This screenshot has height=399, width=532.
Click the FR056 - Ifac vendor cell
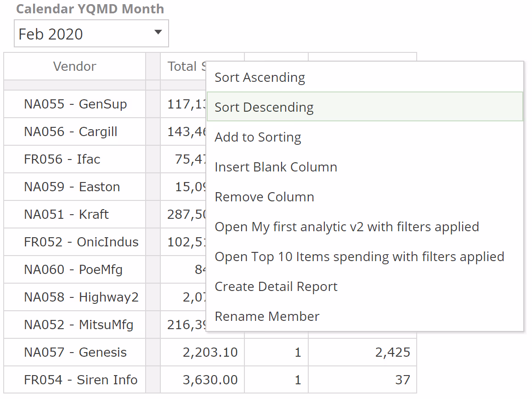coord(62,160)
